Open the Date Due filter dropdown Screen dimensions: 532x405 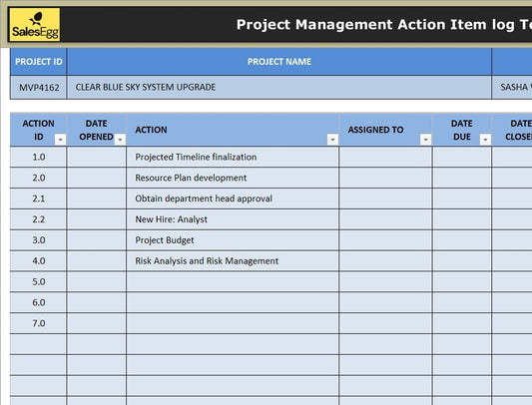tap(485, 140)
